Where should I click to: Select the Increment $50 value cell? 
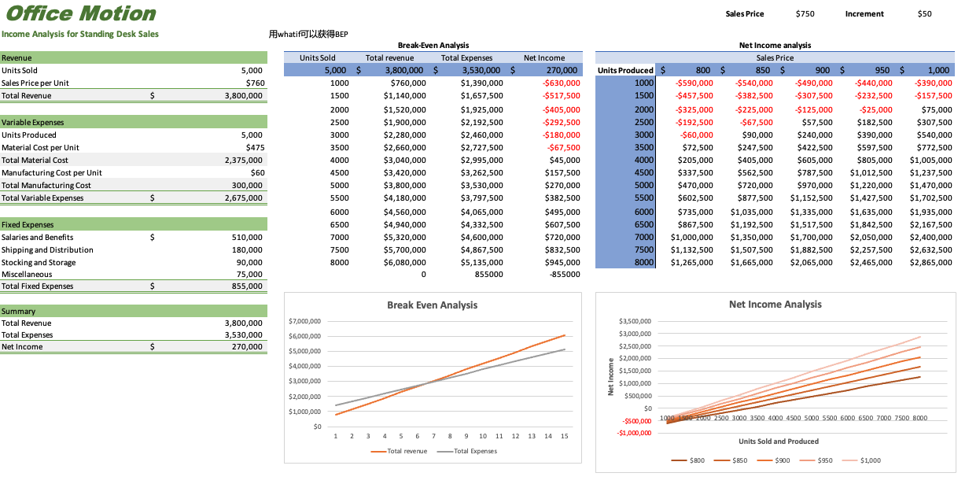pos(924,13)
